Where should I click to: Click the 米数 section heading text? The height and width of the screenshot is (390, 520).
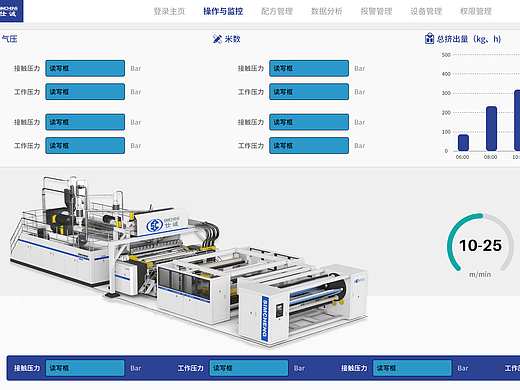[232, 39]
